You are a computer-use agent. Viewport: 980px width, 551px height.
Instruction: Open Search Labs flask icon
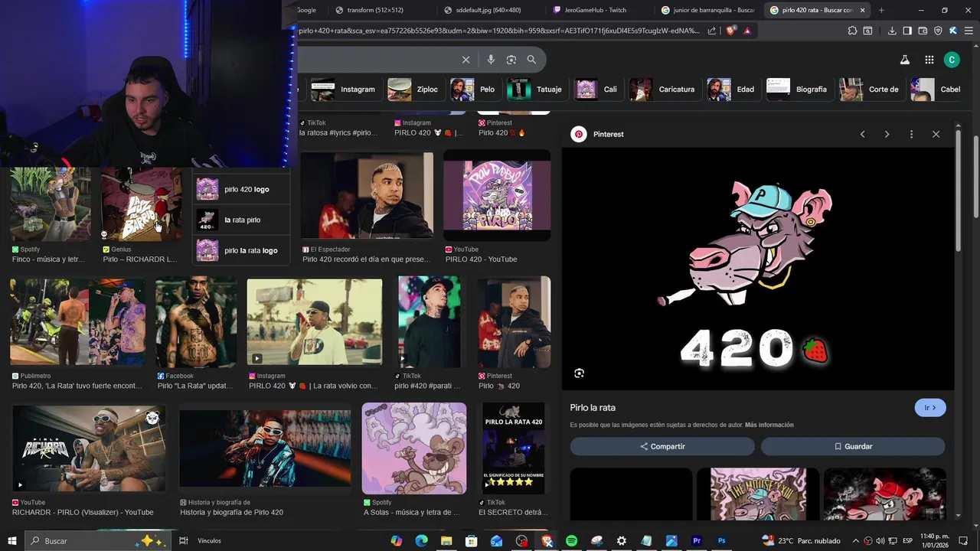904,60
